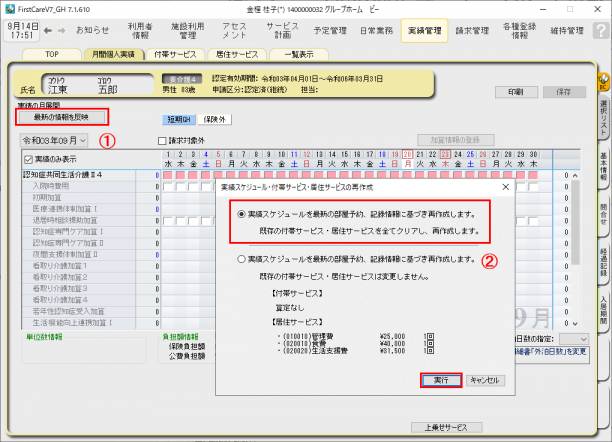This screenshot has height=442, width=612.
Task: Open the 基本情報 vertical side tab
Action: (604, 171)
